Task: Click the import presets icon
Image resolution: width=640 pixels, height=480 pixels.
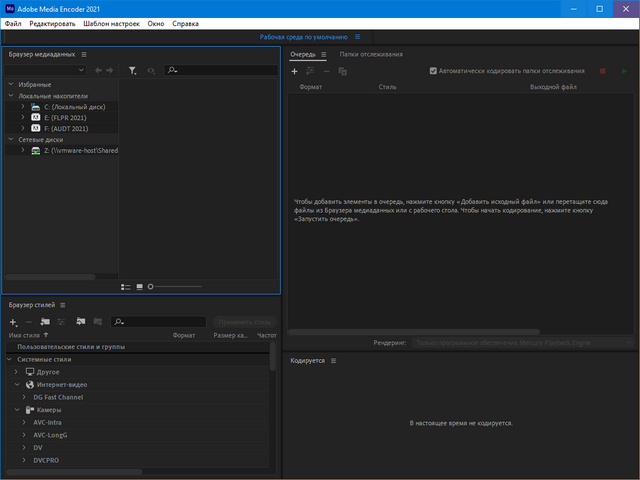Action: click(80, 321)
